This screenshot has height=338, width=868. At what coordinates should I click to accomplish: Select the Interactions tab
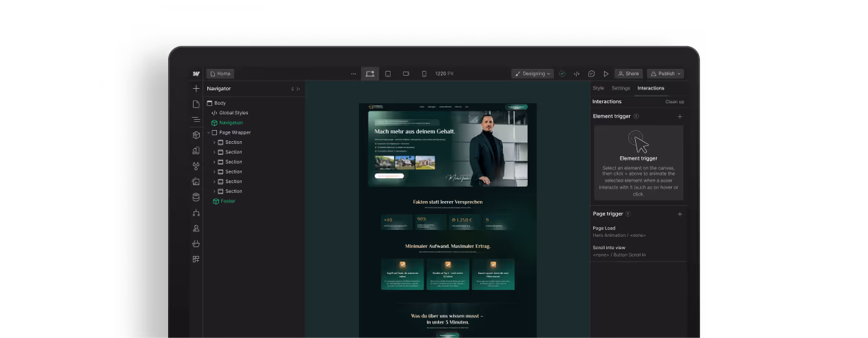point(651,88)
